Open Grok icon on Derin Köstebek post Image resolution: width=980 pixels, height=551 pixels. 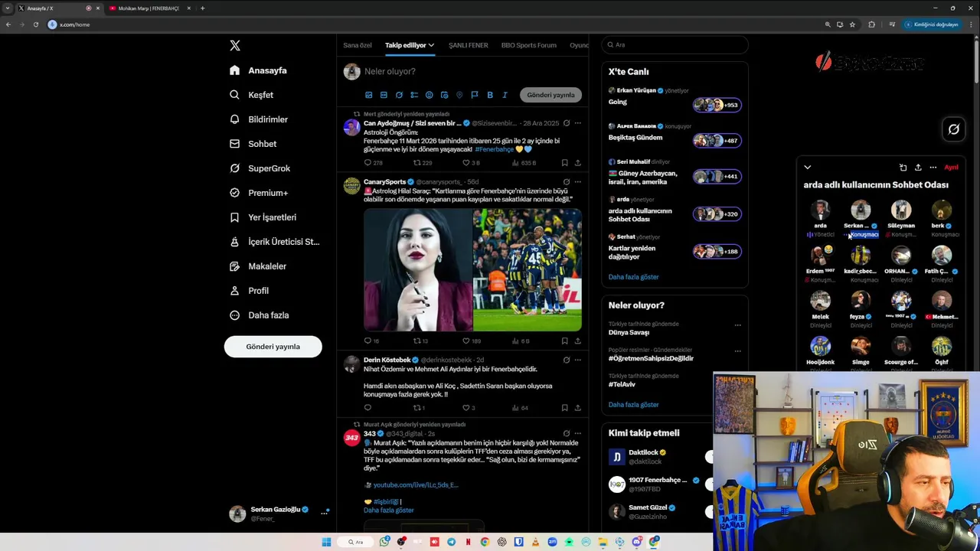click(567, 360)
